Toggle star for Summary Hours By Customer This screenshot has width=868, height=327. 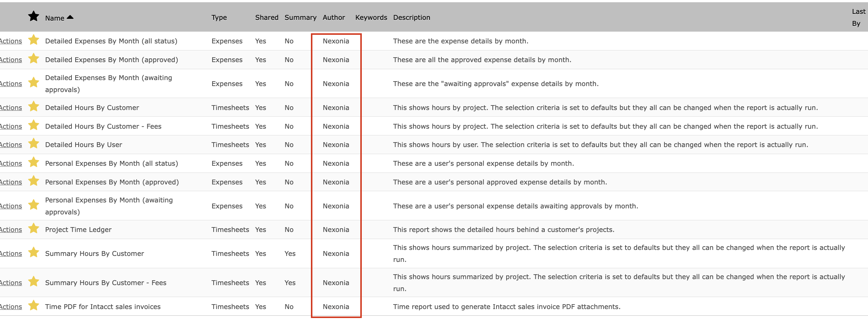(34, 253)
